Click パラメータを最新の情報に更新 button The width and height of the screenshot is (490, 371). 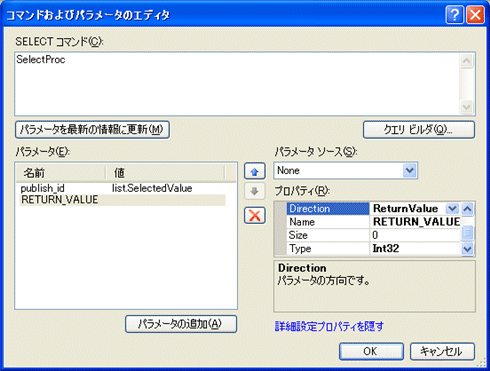(x=92, y=129)
